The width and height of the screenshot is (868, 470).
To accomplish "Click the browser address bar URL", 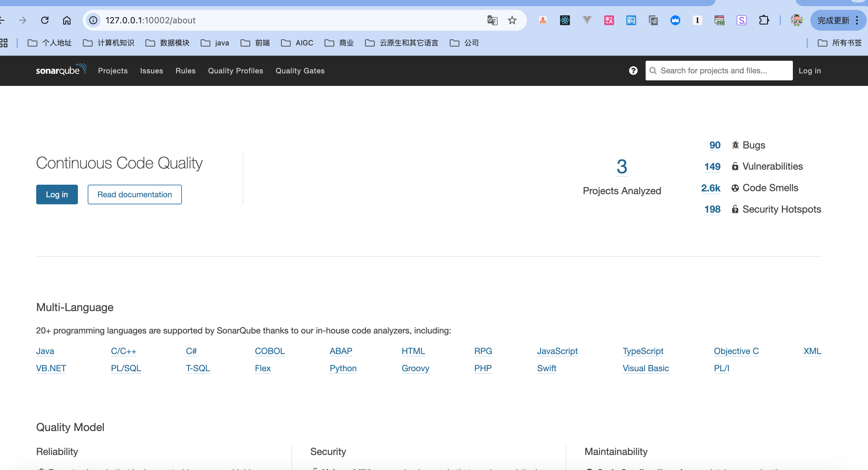I will (150, 20).
